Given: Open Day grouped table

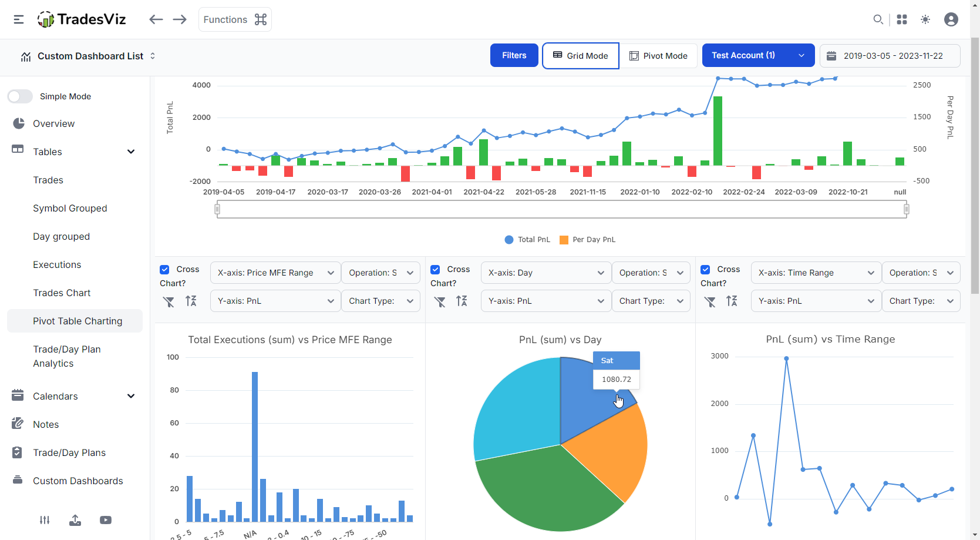Looking at the screenshot, I should (61, 236).
